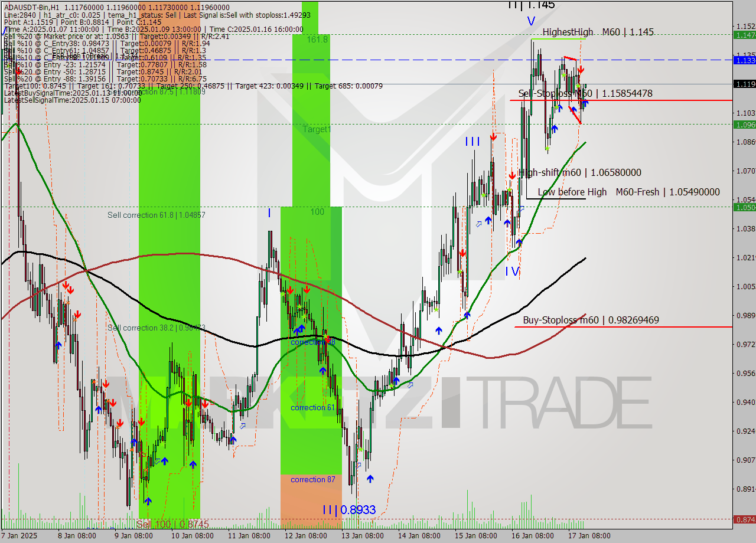Click the blue 1.133 price tag
The height and width of the screenshot is (543, 756).
(744, 60)
